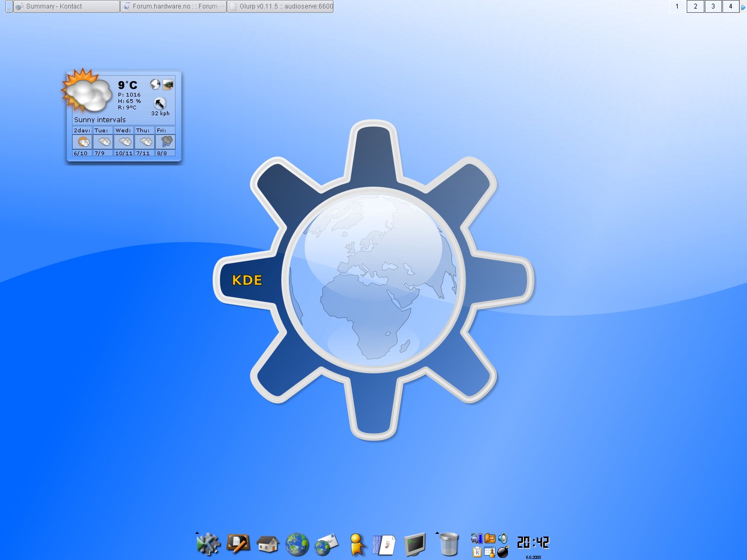This screenshot has height=560, width=747.
Task: Switch to Glurp v0.11.5 window
Action: click(280, 6)
